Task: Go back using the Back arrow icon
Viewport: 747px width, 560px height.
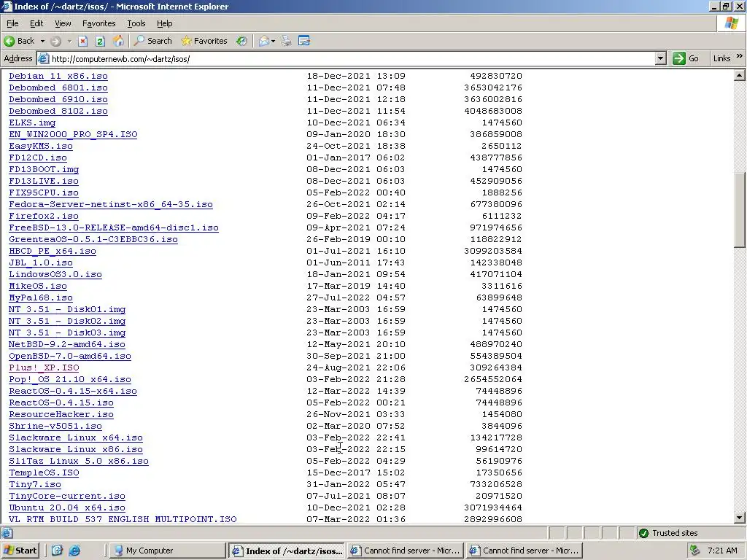Action: [9, 41]
